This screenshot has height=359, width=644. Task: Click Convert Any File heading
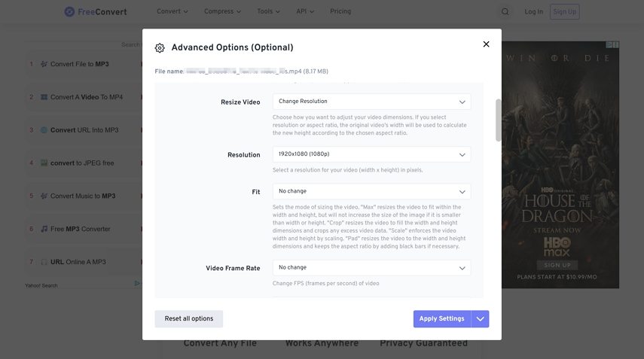220,343
